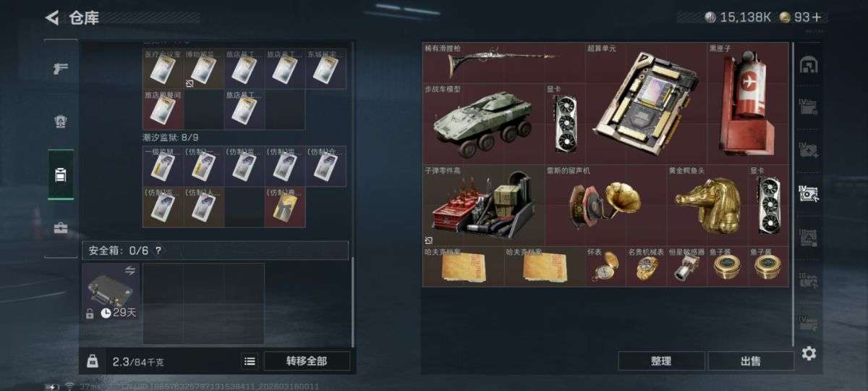Click the 安全箱 question mark help icon
This screenshot has width=868, height=391.
pyautogui.click(x=158, y=251)
